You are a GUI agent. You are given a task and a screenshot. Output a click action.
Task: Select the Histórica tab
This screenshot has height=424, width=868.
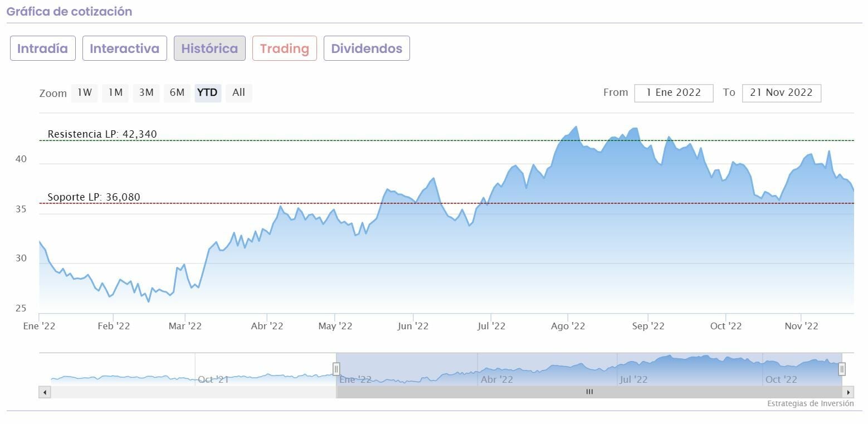tap(209, 48)
